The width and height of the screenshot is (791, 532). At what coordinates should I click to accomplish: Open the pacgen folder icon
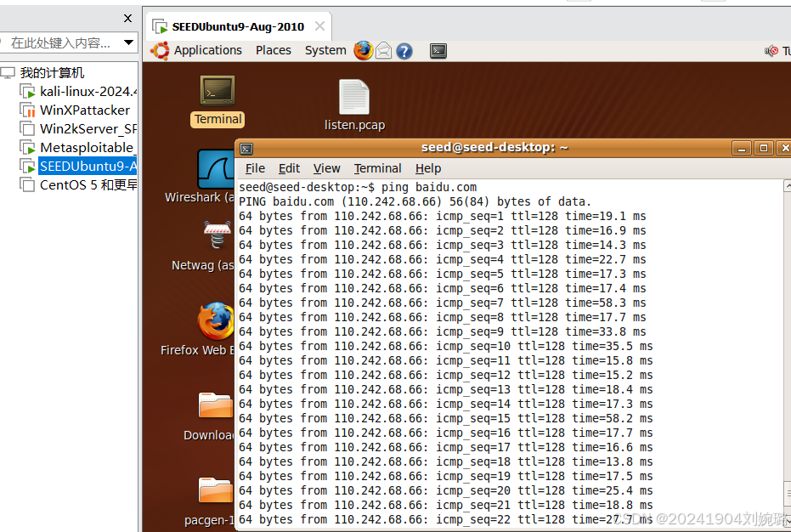(x=216, y=490)
